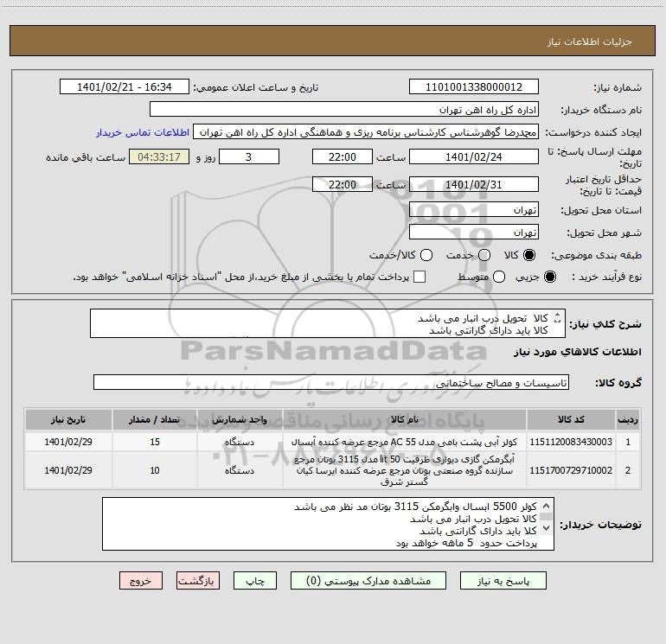The height and width of the screenshot is (644, 666).
Task: Click need date 1401/02/29 in row 2
Action: point(68,470)
